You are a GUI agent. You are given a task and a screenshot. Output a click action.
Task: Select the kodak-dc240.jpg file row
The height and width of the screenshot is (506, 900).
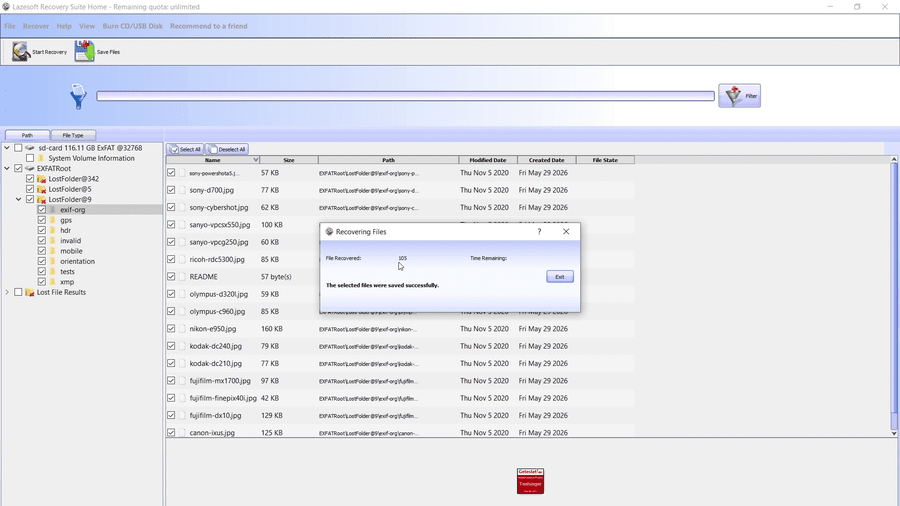[x=400, y=346]
